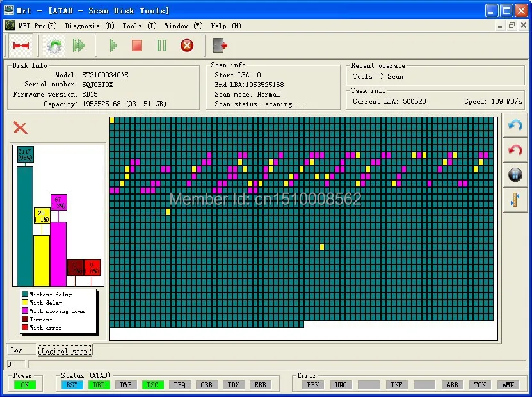Viewport: 532px width, 397px height.
Task: Click the firmware version SD15
Action: tap(90, 94)
